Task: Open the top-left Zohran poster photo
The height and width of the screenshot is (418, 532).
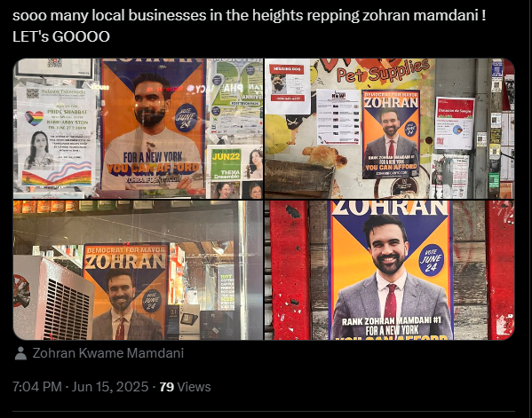Action: tap(138, 129)
